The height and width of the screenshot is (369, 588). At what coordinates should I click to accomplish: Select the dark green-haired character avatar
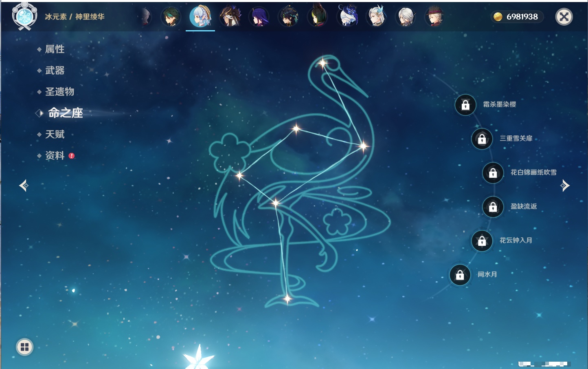pyautogui.click(x=171, y=17)
